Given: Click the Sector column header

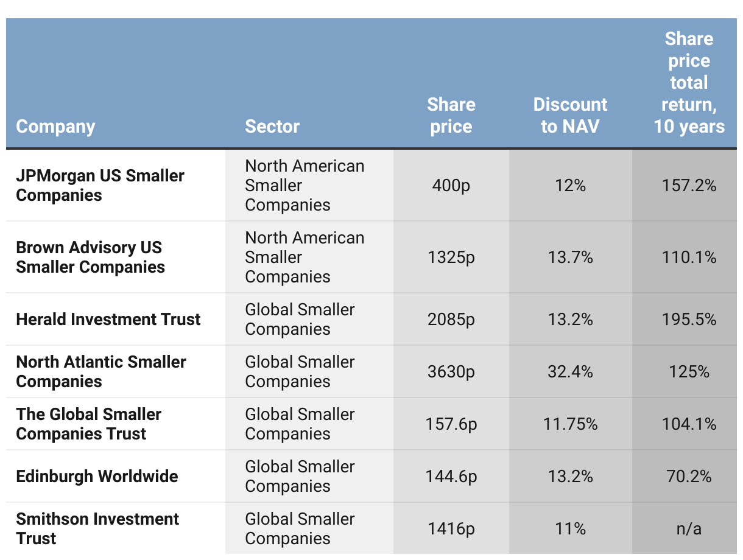Looking at the screenshot, I should [x=272, y=127].
